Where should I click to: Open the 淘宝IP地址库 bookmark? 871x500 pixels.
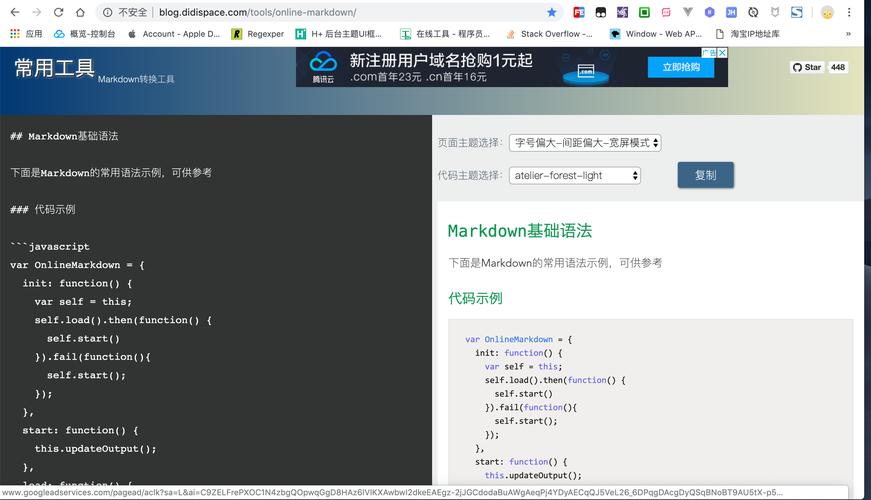pos(748,34)
